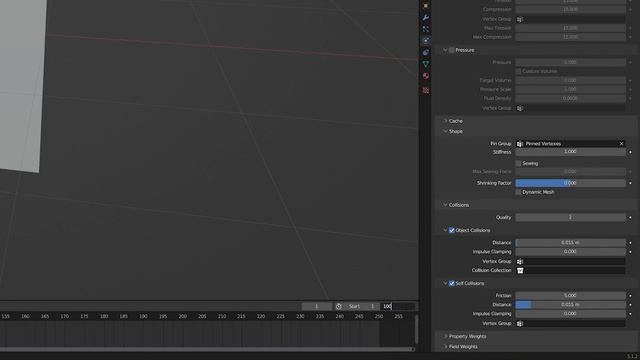Disable the Self Collisions checkbox
Image resolution: width=640 pixels, height=360 pixels.
tap(451, 283)
